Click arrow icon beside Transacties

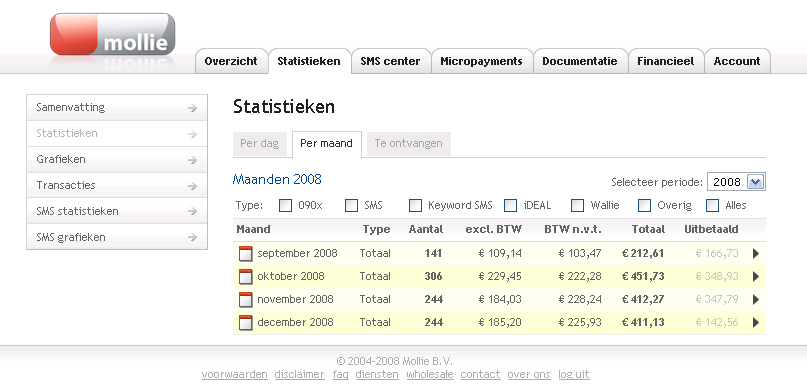coord(192,186)
